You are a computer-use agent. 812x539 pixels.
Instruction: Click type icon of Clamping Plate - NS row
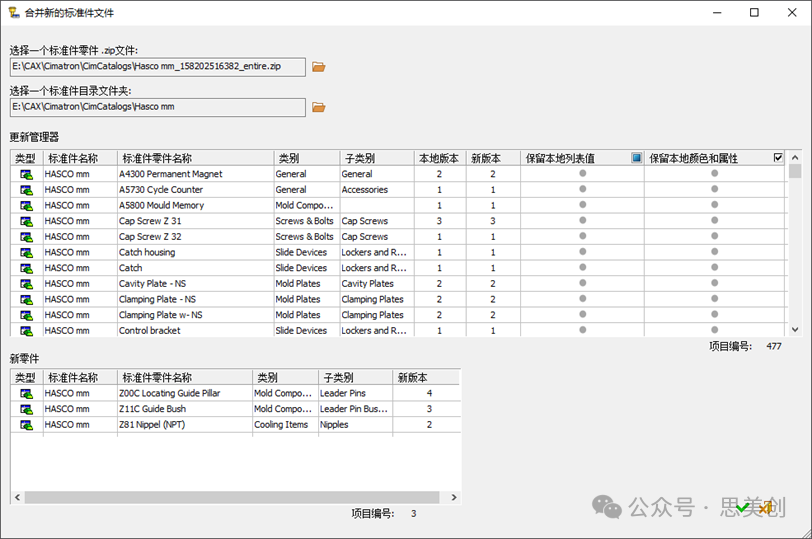coord(26,299)
